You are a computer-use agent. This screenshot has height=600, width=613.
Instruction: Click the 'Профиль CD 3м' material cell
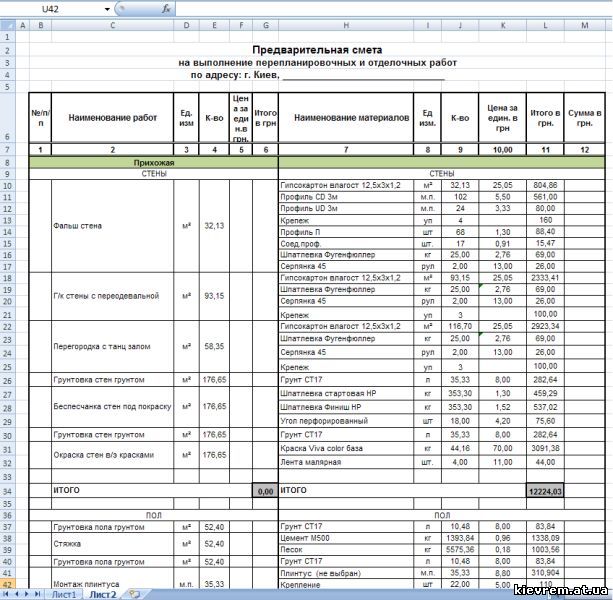(346, 197)
